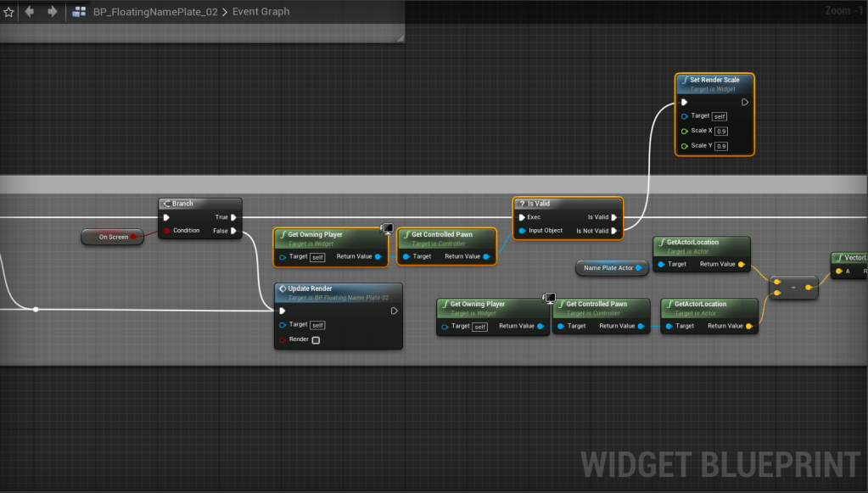The image size is (868, 493).
Task: Click the Scale X value field
Action: click(x=721, y=132)
